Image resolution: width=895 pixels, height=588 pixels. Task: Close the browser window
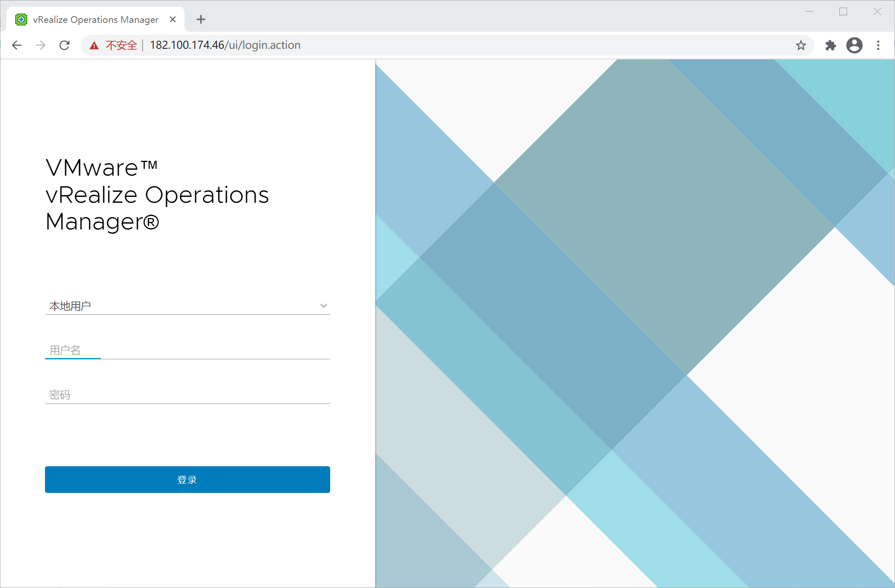[877, 11]
